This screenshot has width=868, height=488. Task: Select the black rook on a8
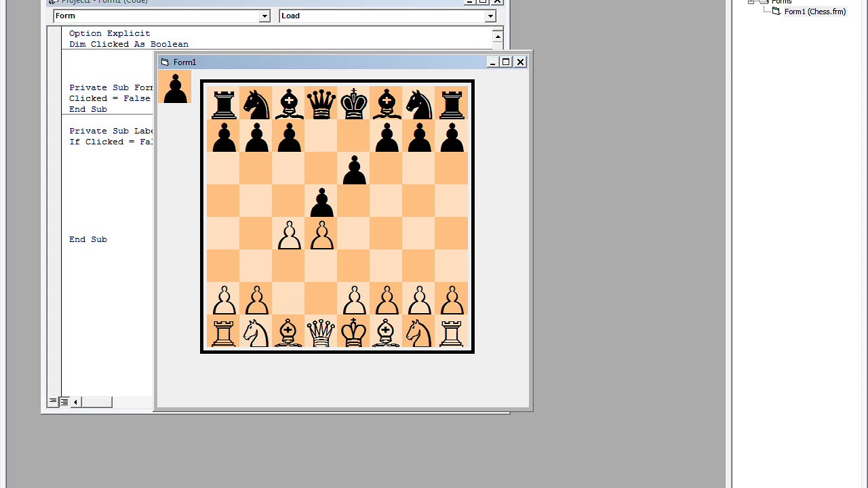coord(223,103)
